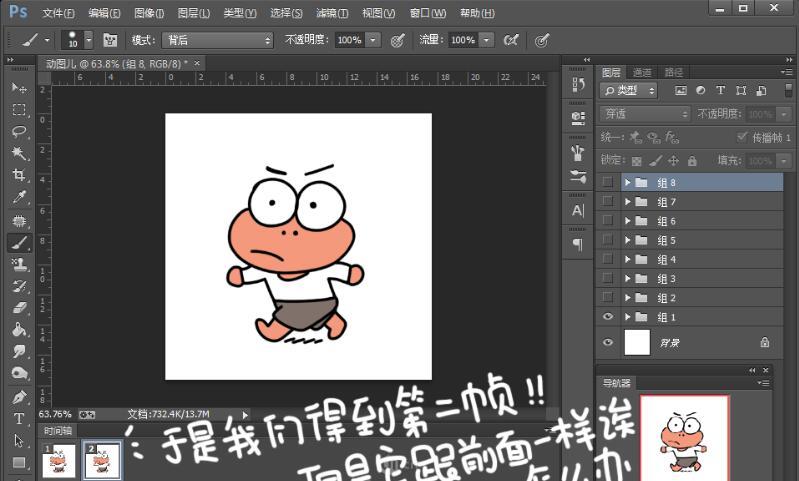
Task: Expand the 组 1 folder arrow
Action: (628, 317)
